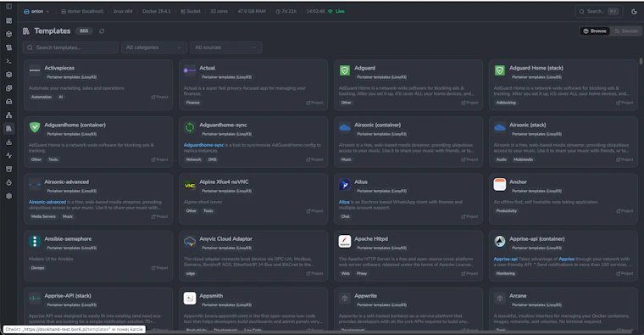The height and width of the screenshot is (335, 644).
Task: Select the Adguardhome (container) card title
Action: pos(75,125)
